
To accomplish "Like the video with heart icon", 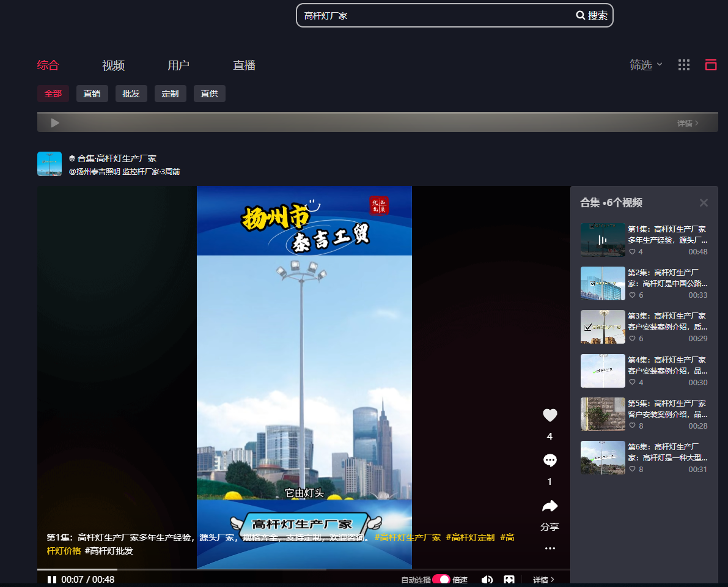I will pyautogui.click(x=550, y=416).
